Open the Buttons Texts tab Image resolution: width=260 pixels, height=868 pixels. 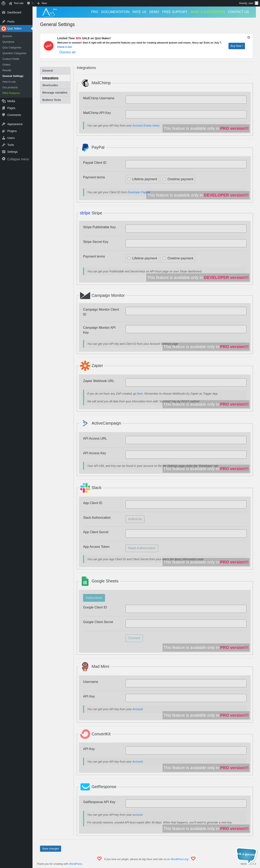click(55, 100)
